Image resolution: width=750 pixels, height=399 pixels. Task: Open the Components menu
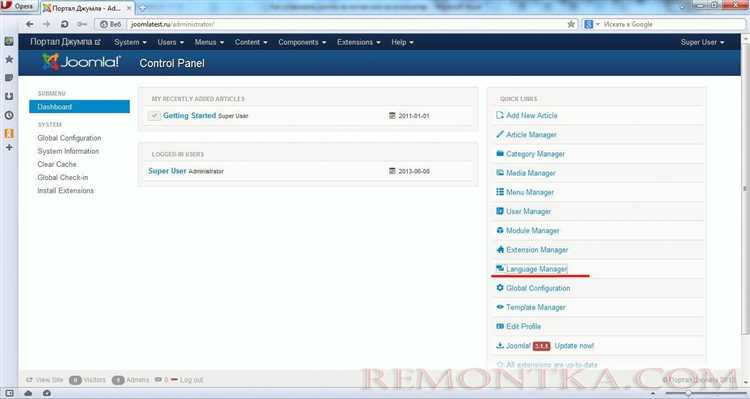click(302, 42)
